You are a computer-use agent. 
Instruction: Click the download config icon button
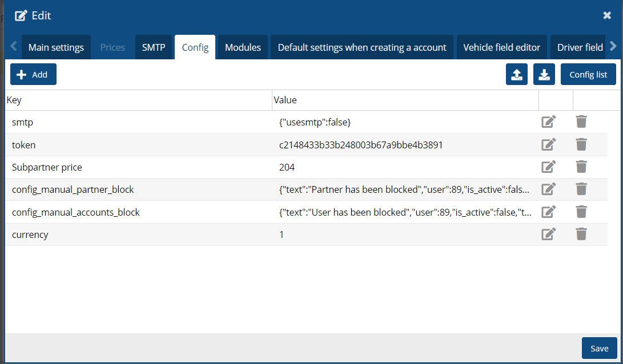544,75
